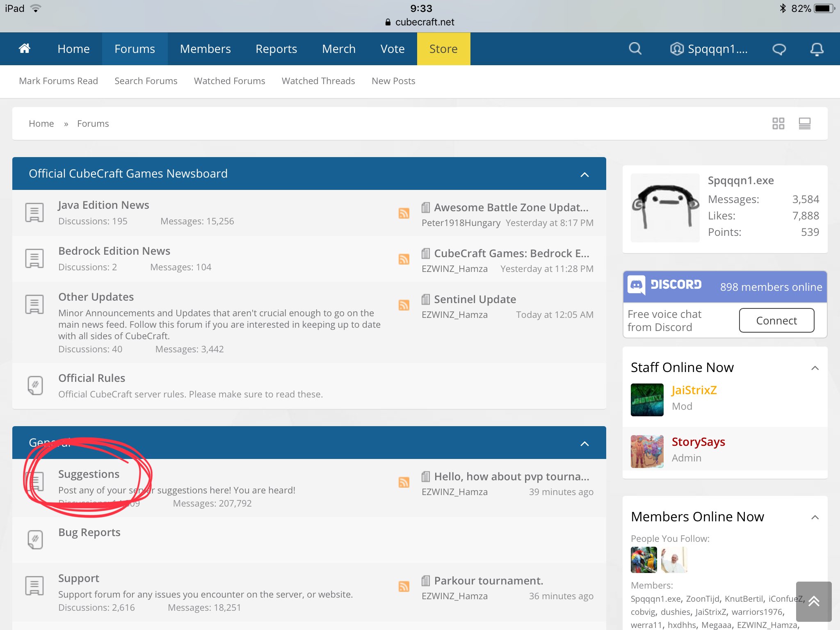The width and height of the screenshot is (840, 630).
Task: Click the forum icon beside Other Updates
Action: 34,304
